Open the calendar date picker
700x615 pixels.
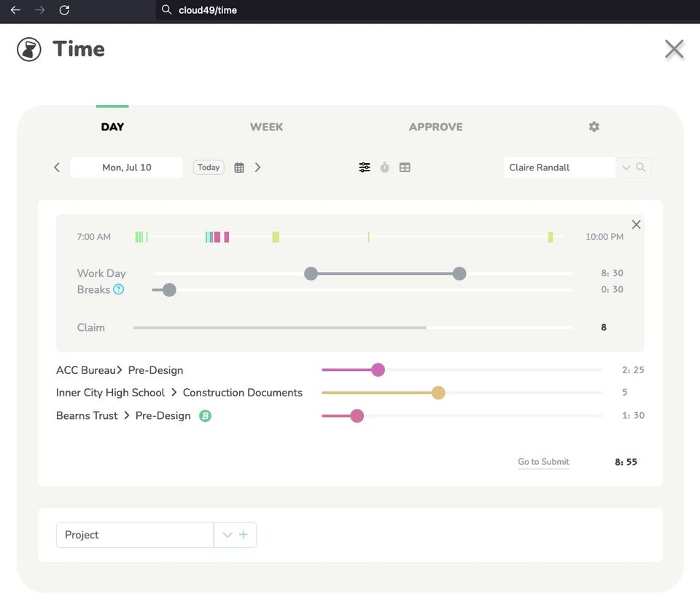(239, 168)
